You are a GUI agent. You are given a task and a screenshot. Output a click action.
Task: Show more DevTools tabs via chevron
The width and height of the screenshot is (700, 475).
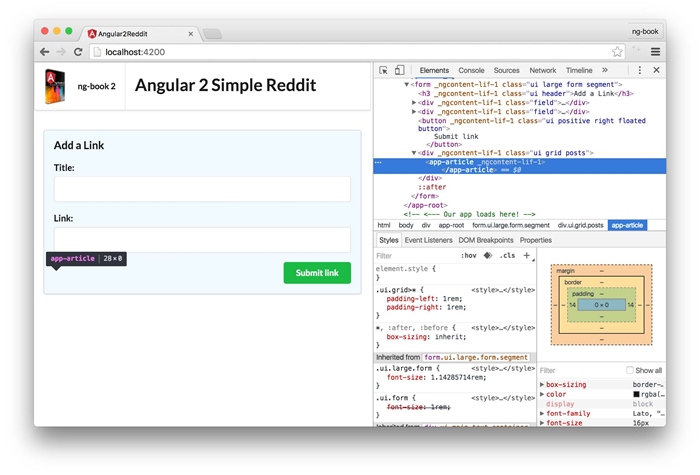point(604,71)
